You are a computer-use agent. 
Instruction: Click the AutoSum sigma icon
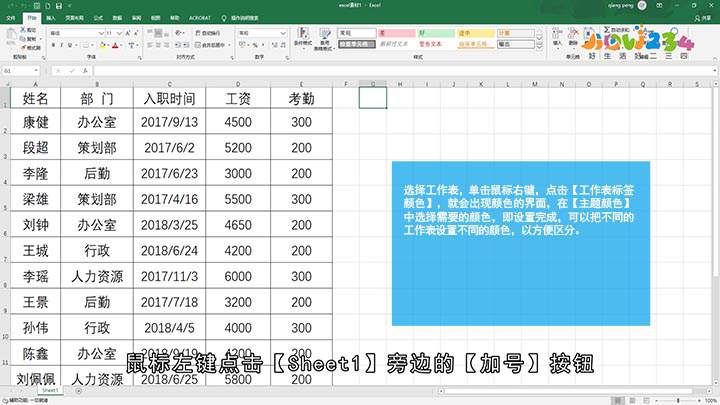click(x=607, y=30)
